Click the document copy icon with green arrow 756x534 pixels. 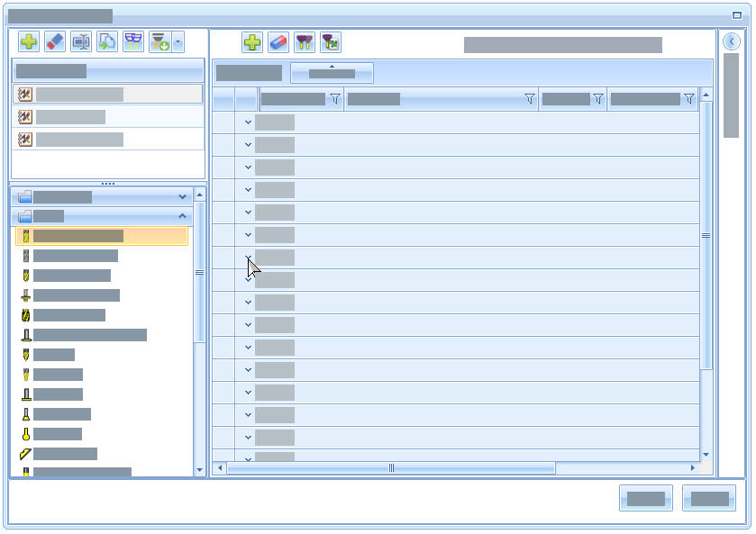107,41
